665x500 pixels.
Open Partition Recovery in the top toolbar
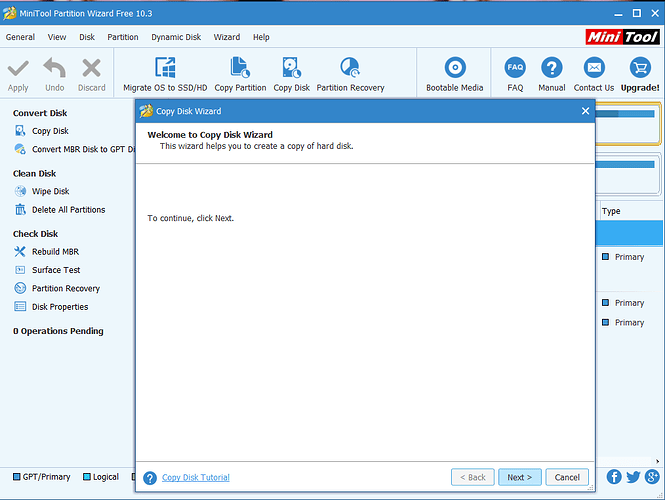coord(350,75)
